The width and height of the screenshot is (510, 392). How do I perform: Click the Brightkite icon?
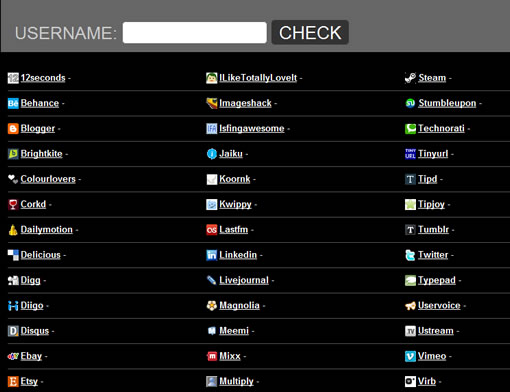click(13, 154)
